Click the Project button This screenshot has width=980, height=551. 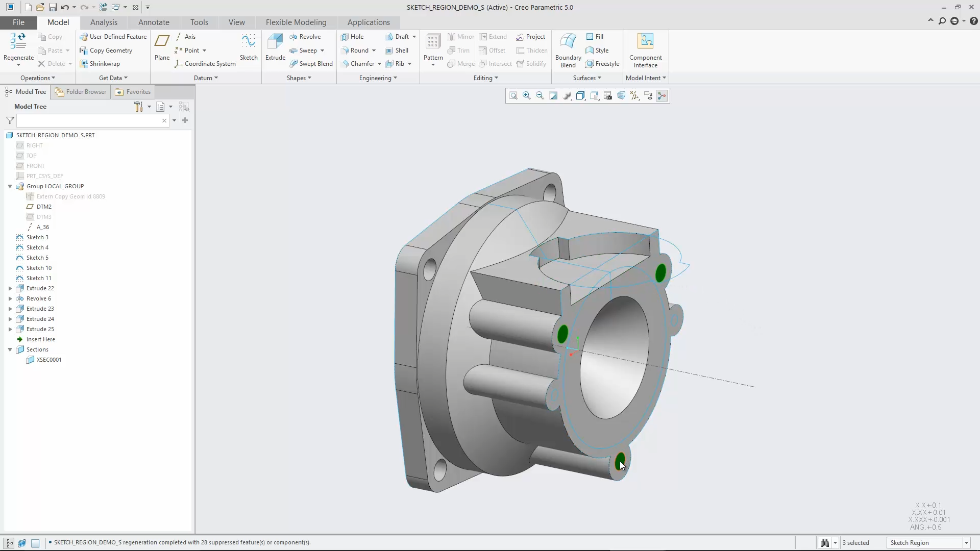point(530,37)
